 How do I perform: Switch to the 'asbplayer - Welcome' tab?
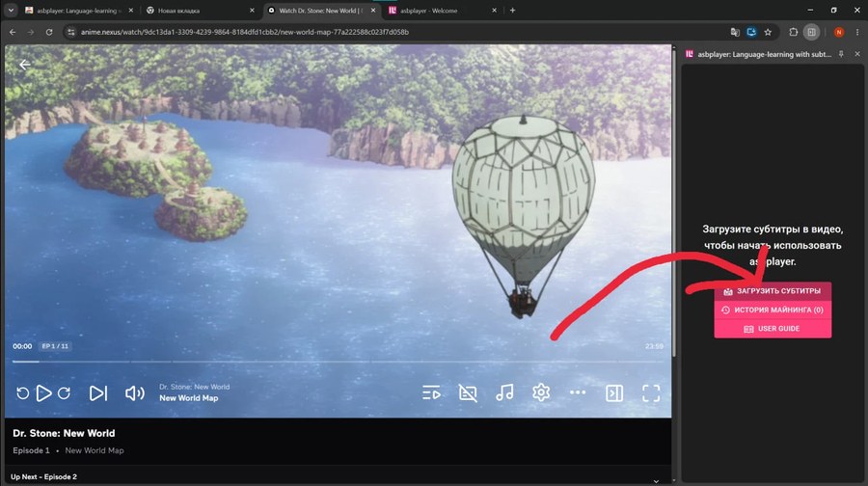pos(437,11)
